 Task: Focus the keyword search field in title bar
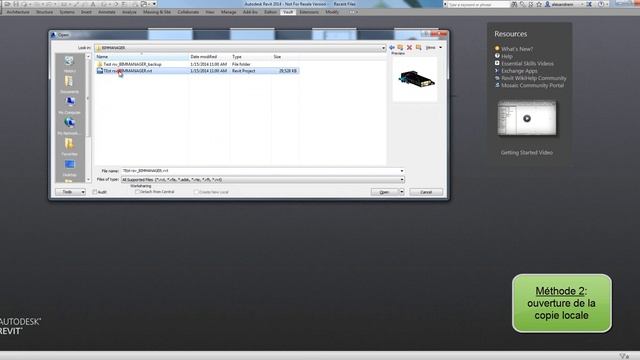tap(478, 4)
